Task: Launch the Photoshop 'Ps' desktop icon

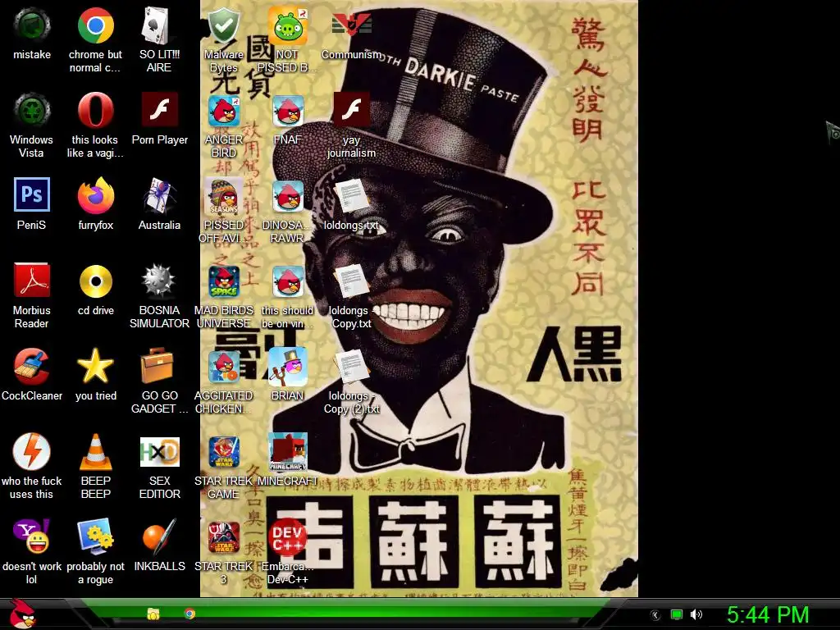Action: pyautogui.click(x=32, y=194)
